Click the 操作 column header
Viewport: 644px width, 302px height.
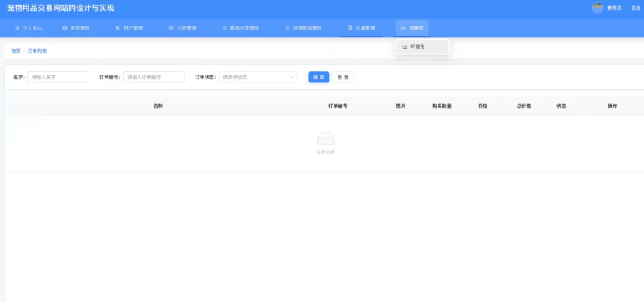pyautogui.click(x=612, y=106)
